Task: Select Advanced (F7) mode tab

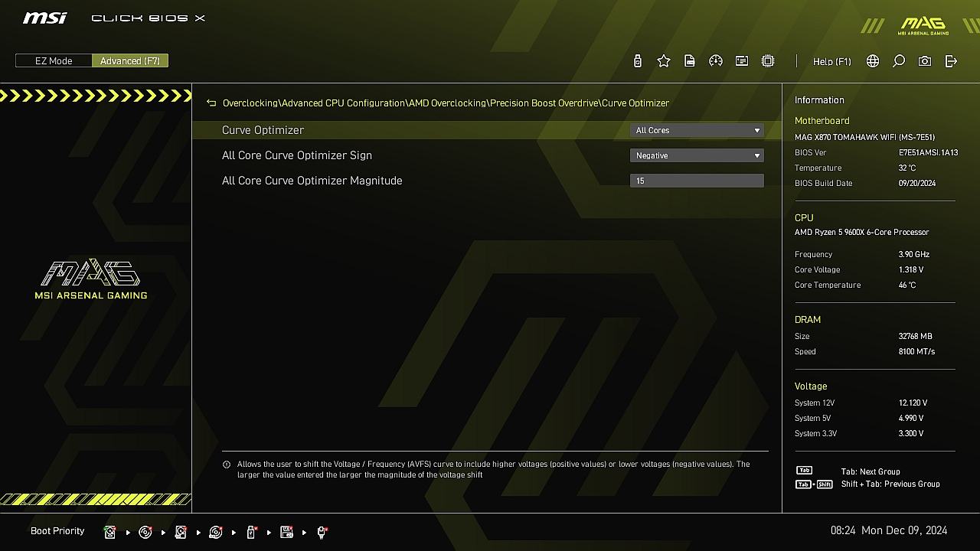Action: (130, 60)
